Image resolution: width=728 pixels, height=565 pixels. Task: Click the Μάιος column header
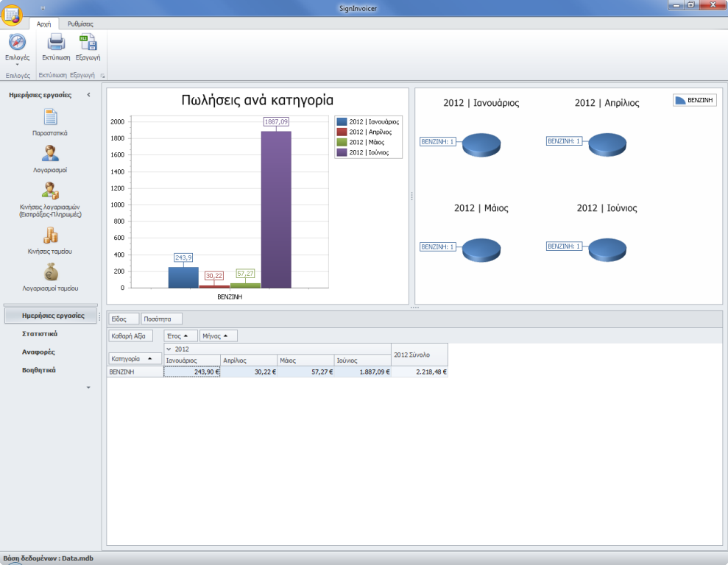(x=305, y=360)
